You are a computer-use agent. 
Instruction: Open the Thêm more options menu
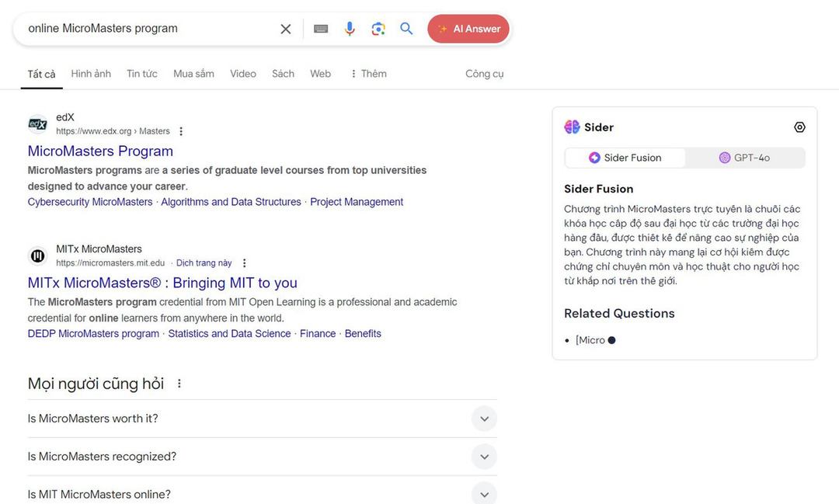click(368, 74)
